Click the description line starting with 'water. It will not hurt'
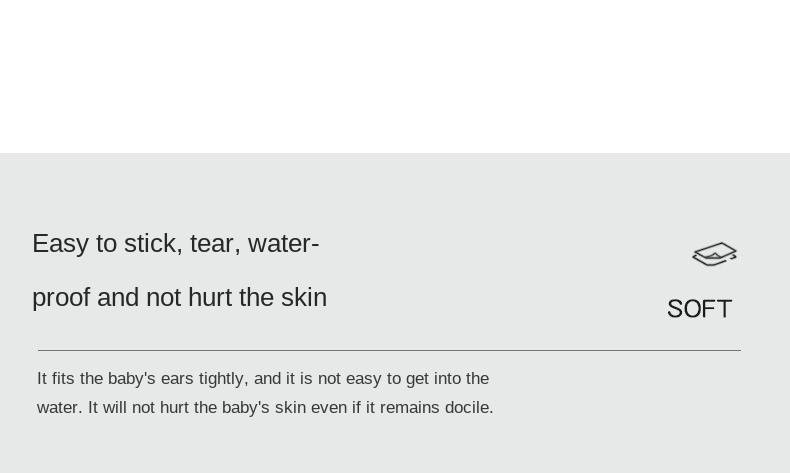 [265, 407]
